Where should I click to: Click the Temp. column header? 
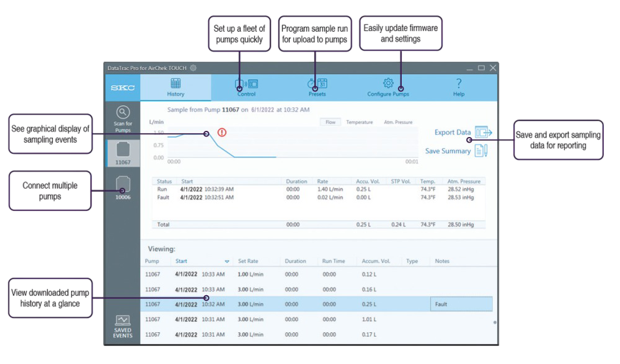[427, 181]
